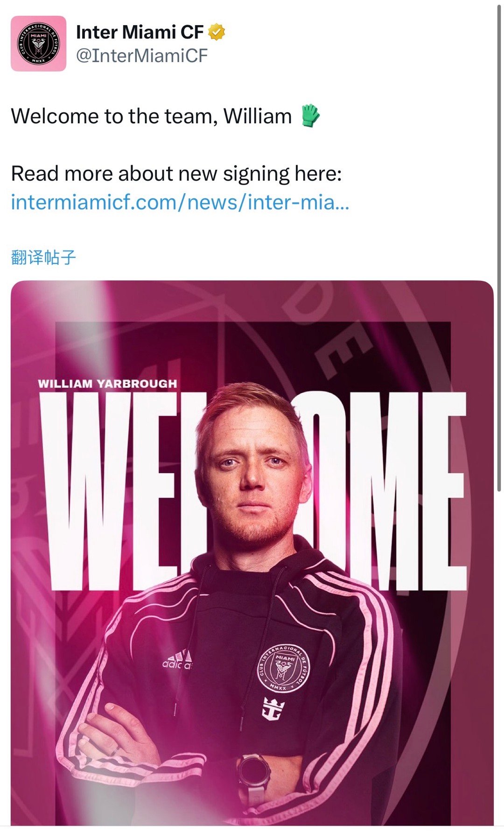Open the Inter Miami CF display name
The width and height of the screenshot is (504, 832).
coord(140,32)
